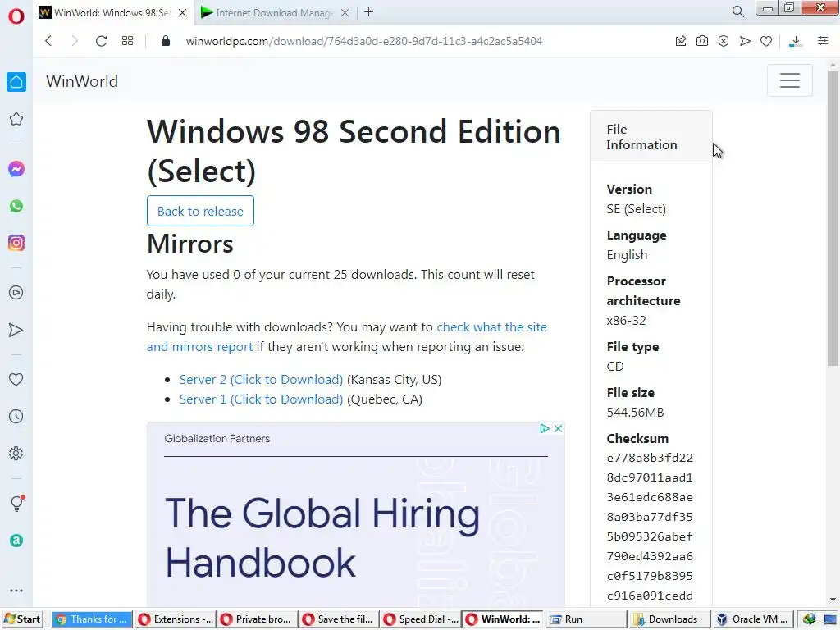Viewport: 840px width, 630px height.
Task: Open the ad blocker shield icon
Action: click(x=724, y=41)
